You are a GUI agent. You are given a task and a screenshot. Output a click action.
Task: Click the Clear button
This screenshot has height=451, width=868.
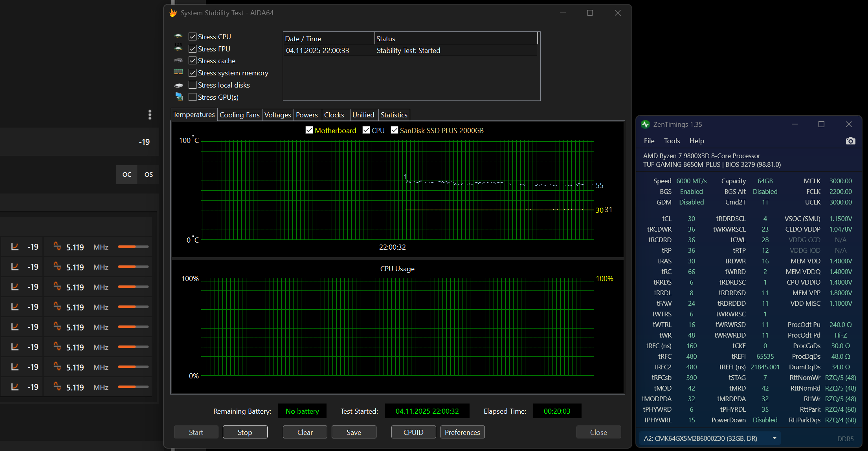click(305, 432)
